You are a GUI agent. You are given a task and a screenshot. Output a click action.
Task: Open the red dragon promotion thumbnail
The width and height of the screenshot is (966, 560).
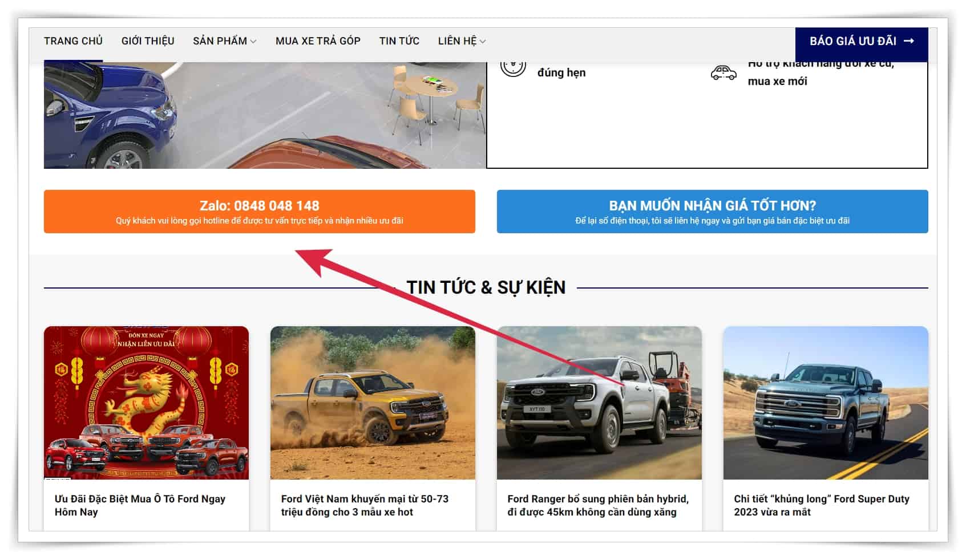pyautogui.click(x=146, y=403)
